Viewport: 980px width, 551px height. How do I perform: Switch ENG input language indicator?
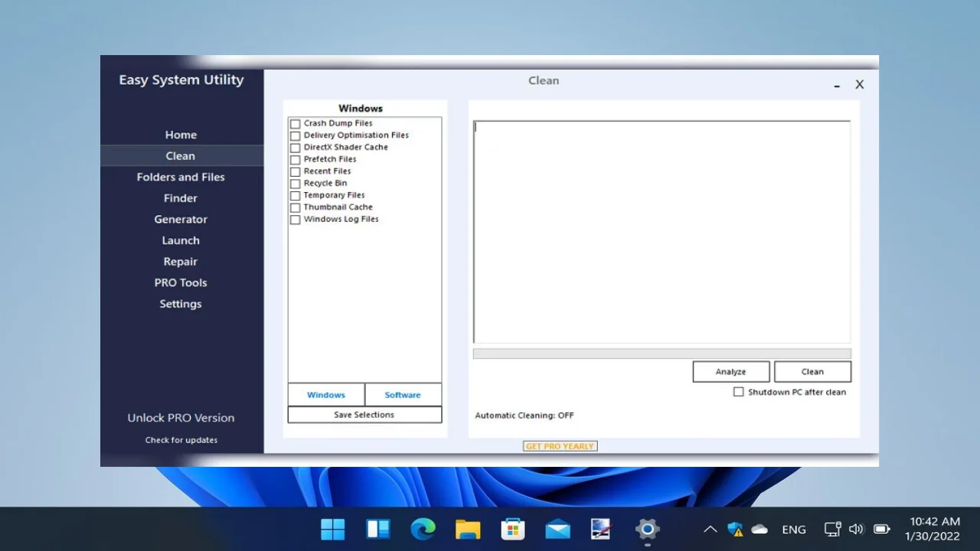tap(794, 530)
